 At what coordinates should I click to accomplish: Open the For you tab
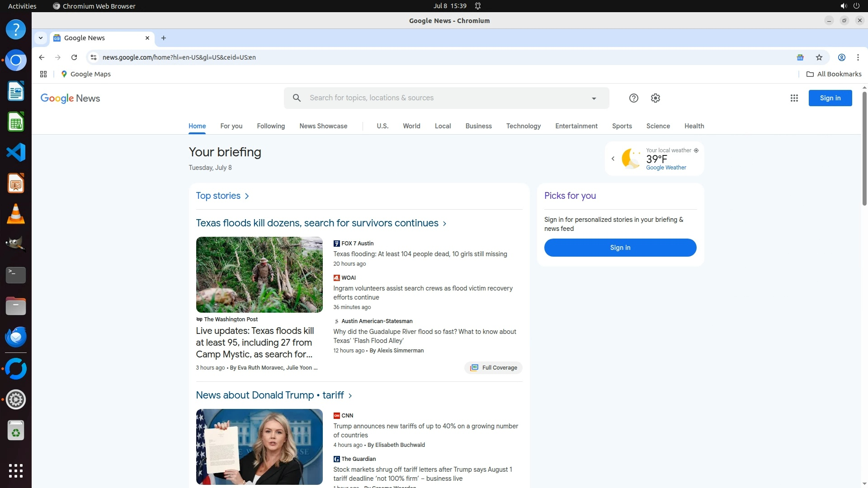click(231, 126)
